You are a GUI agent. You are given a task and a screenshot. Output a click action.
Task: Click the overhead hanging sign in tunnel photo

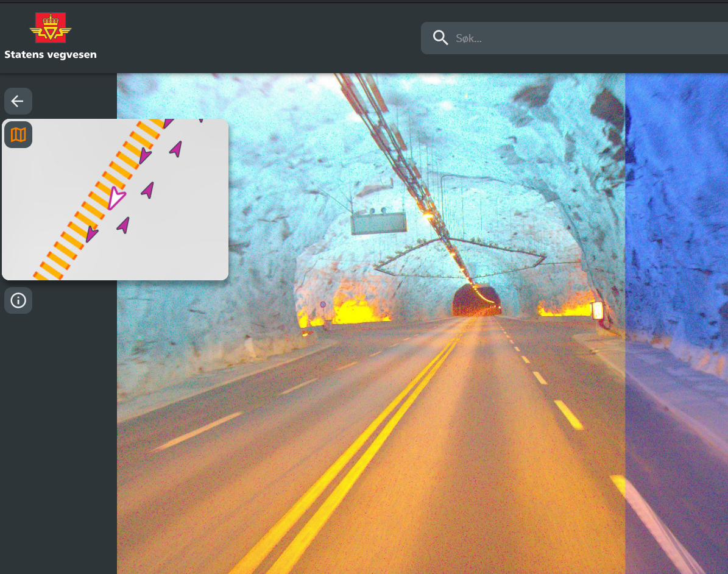coord(378,224)
